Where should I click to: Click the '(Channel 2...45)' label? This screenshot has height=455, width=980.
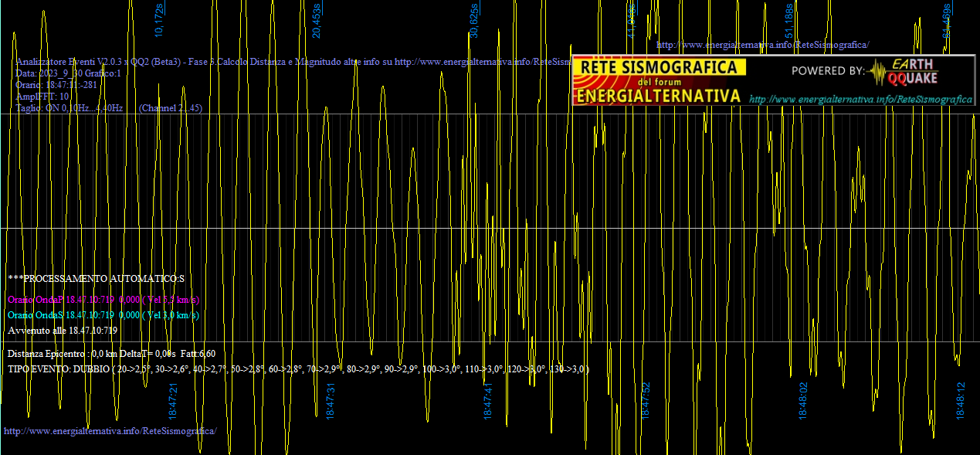pos(171,108)
